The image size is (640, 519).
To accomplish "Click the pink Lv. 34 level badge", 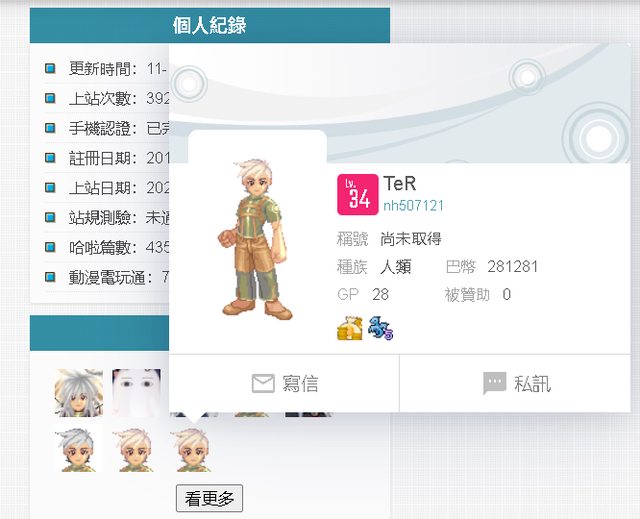I will pyautogui.click(x=358, y=195).
